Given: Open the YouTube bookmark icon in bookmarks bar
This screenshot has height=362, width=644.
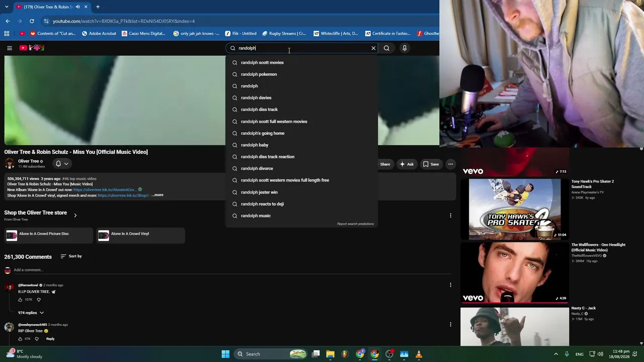Looking at the screenshot, I should click(x=22, y=34).
